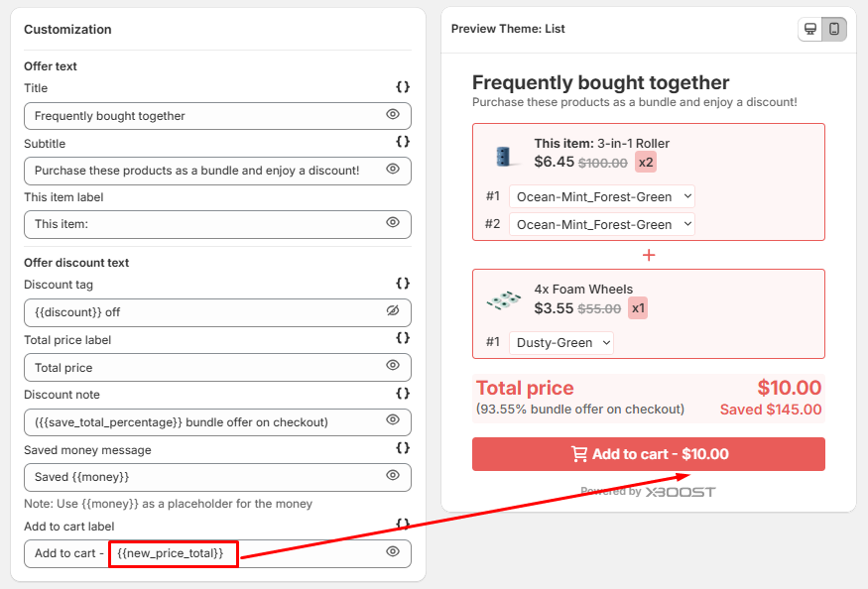Image resolution: width=868 pixels, height=589 pixels.
Task: Insert variable for Discount tag field
Action: click(x=403, y=284)
